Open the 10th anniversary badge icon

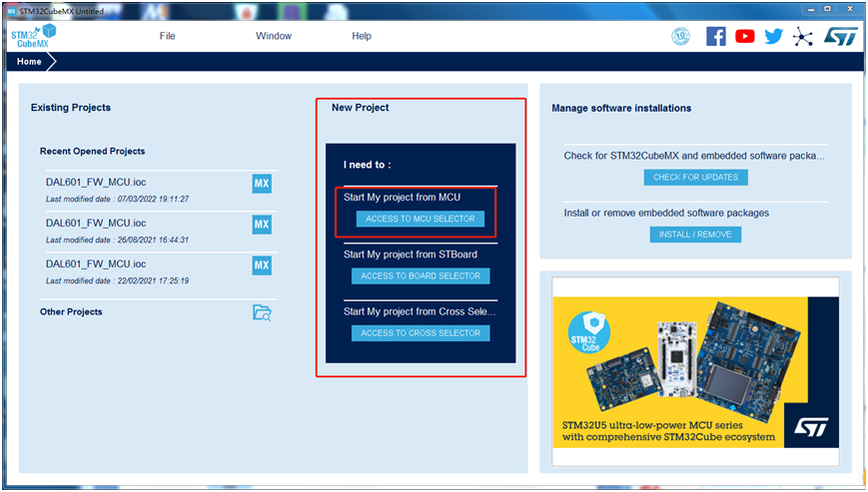[x=680, y=37]
